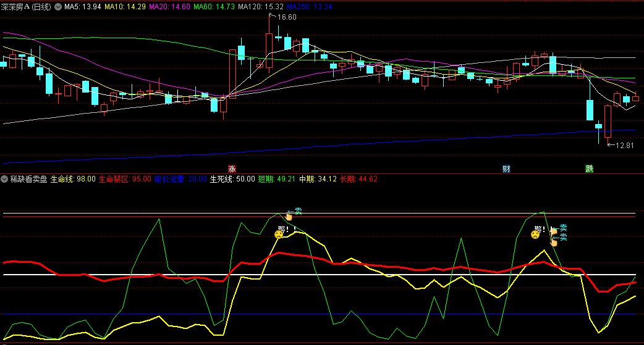Screen dimensions: 644x345
Task: Click the blue MA250: 13.24 legend
Action: [310, 7]
